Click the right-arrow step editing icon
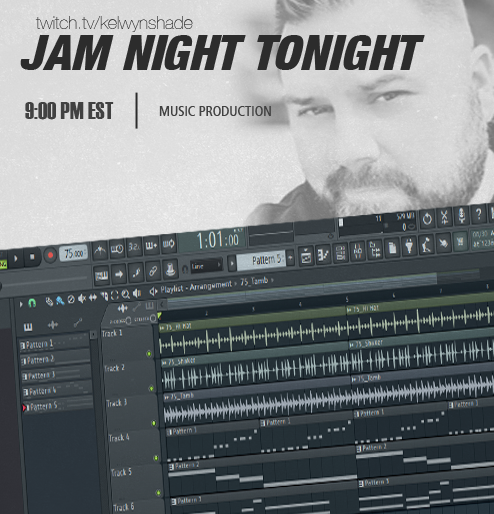 (119, 274)
